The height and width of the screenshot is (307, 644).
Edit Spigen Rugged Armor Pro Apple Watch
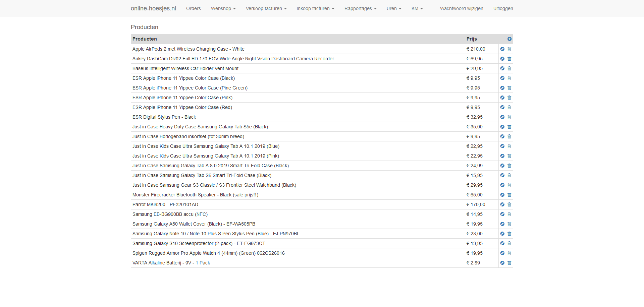coord(502,253)
